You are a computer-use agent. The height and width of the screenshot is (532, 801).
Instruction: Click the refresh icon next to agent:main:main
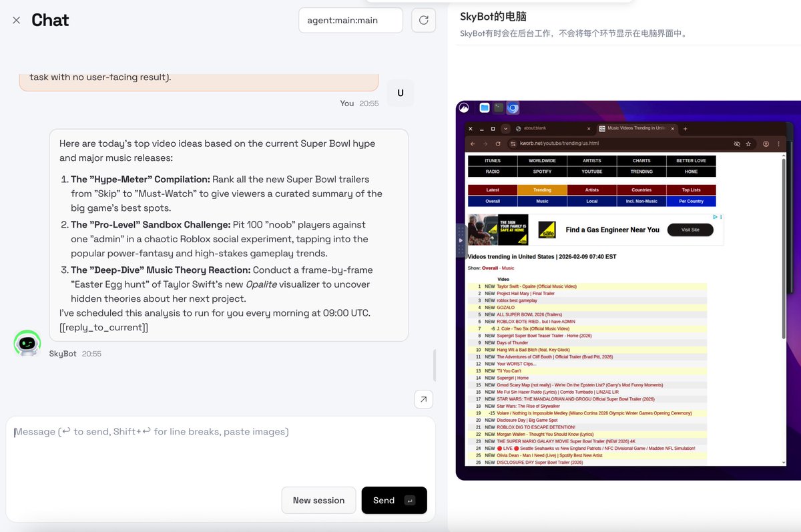tap(423, 20)
